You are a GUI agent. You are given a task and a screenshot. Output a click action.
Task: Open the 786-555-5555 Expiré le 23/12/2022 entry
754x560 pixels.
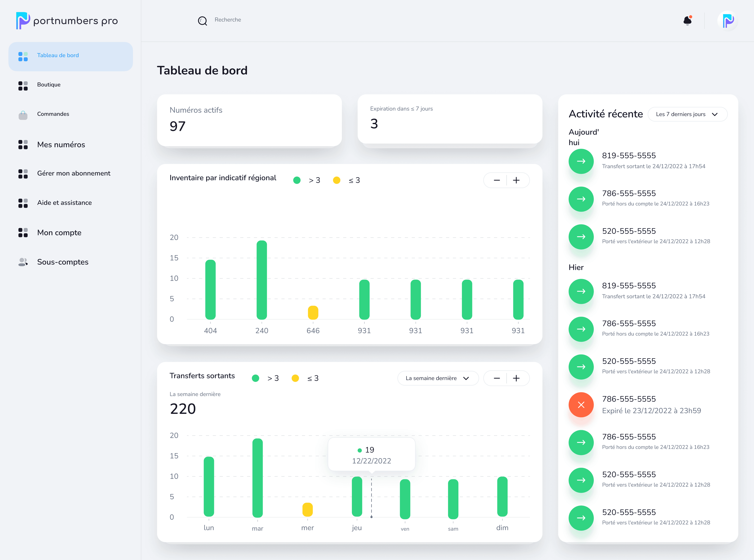tap(648, 405)
